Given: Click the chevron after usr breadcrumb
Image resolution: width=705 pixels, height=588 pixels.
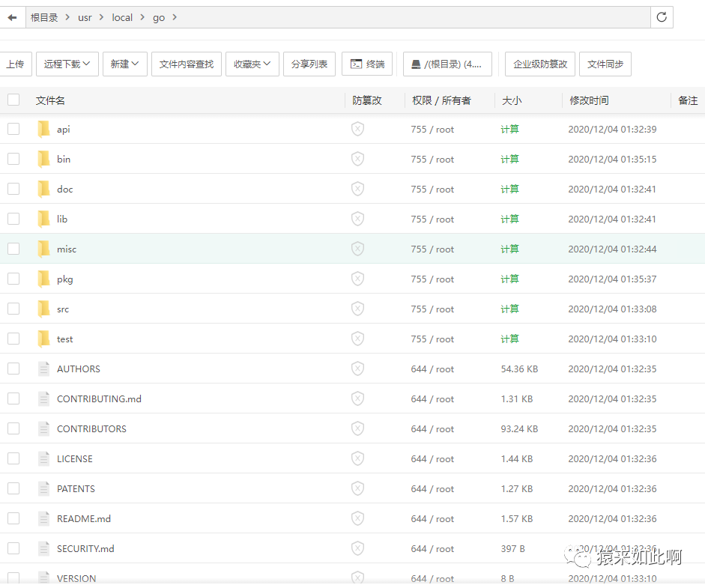Looking at the screenshot, I should coord(101,17).
